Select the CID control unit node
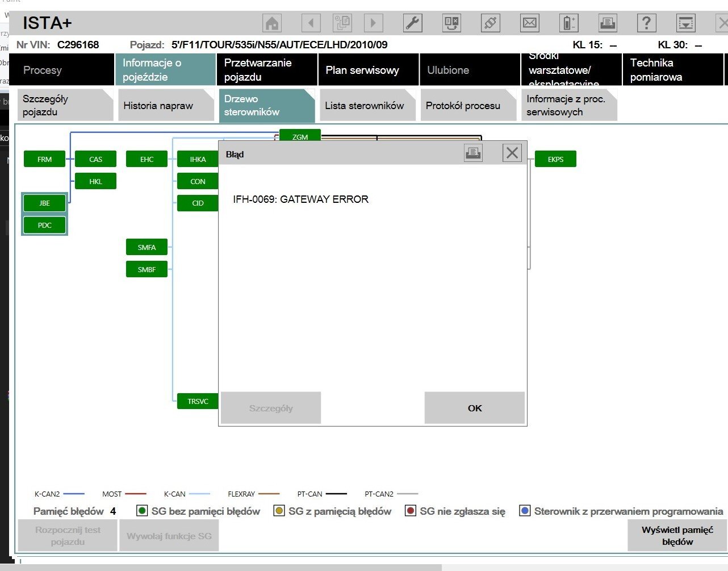Screen dimensions: 728x571 pyautogui.click(x=198, y=203)
